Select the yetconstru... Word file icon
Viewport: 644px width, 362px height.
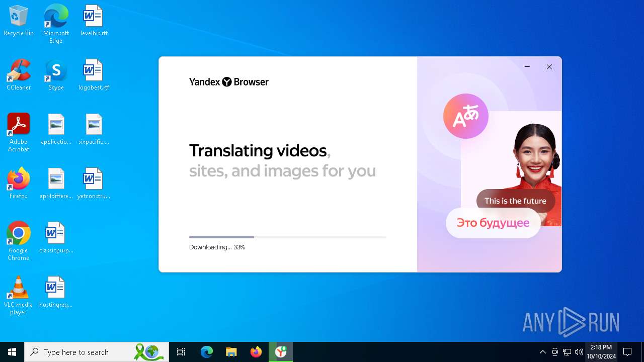[94, 184]
